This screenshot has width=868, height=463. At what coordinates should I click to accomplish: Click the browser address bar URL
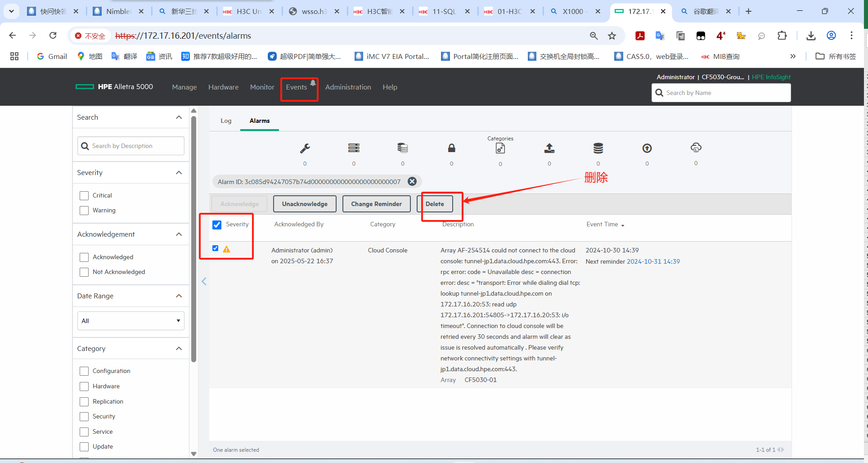[x=183, y=36]
